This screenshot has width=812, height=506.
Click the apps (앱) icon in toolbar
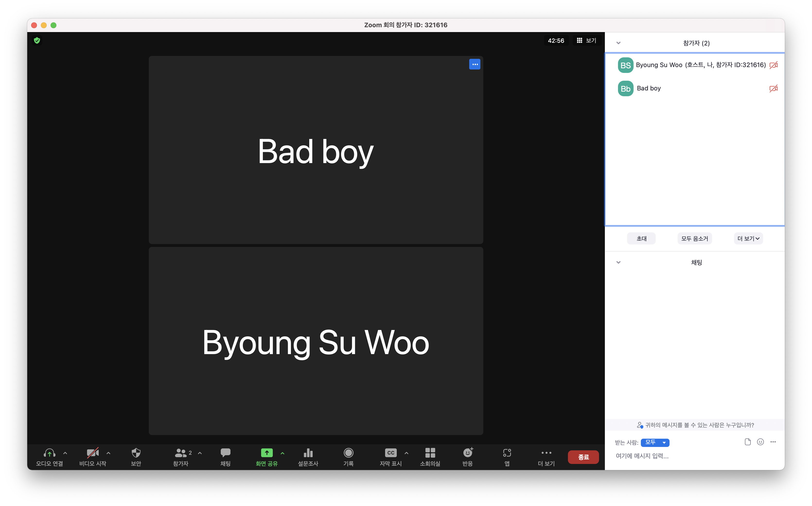pyautogui.click(x=507, y=453)
